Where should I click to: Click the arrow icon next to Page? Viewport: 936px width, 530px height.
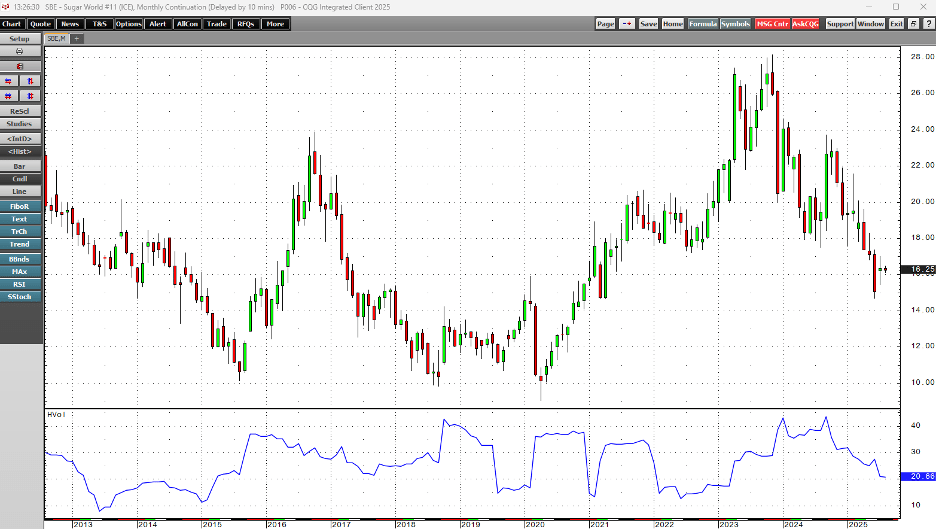pos(626,23)
